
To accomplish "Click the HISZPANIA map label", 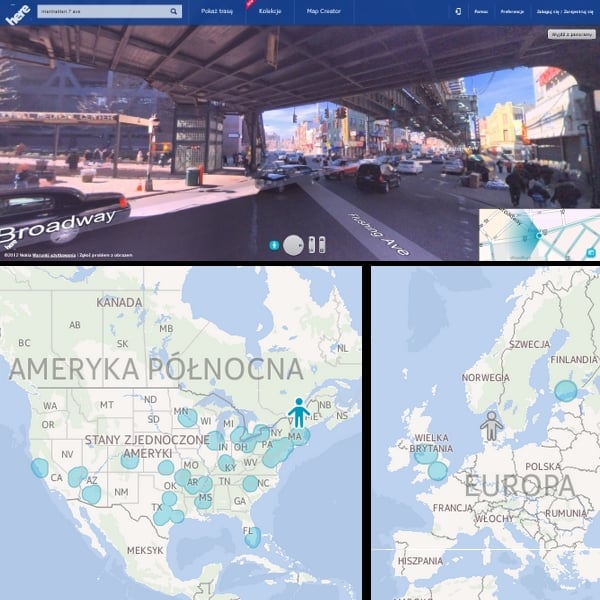I will coord(420,561).
